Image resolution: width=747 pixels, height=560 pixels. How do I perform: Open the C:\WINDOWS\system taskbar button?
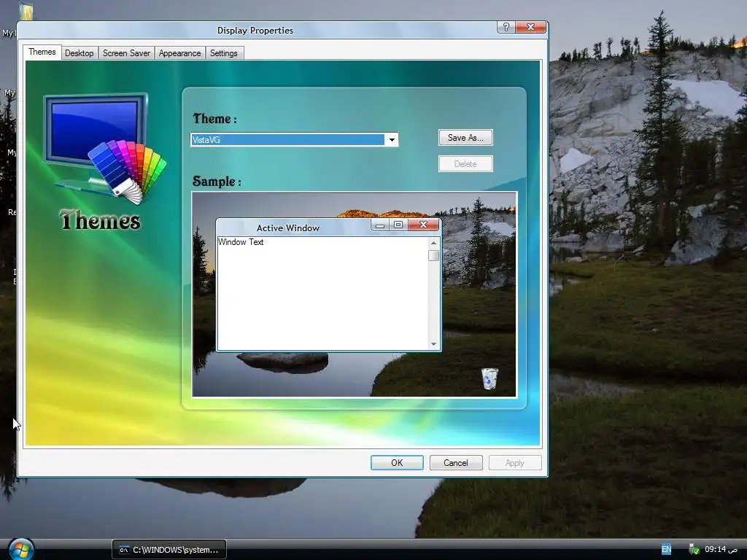coord(169,550)
